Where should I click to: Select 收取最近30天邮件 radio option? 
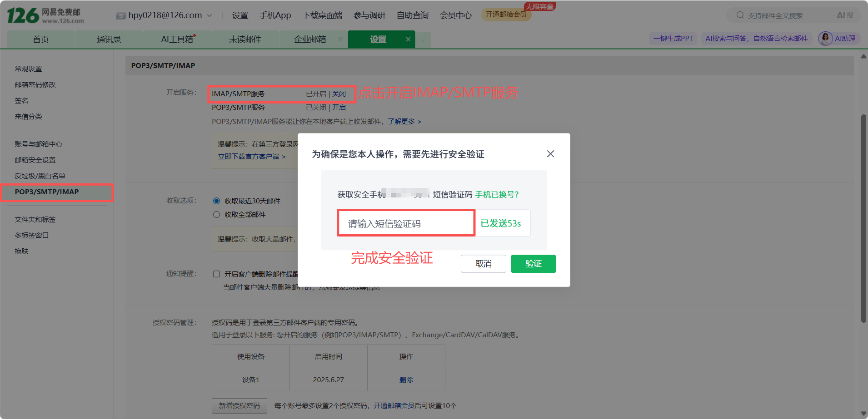click(217, 201)
